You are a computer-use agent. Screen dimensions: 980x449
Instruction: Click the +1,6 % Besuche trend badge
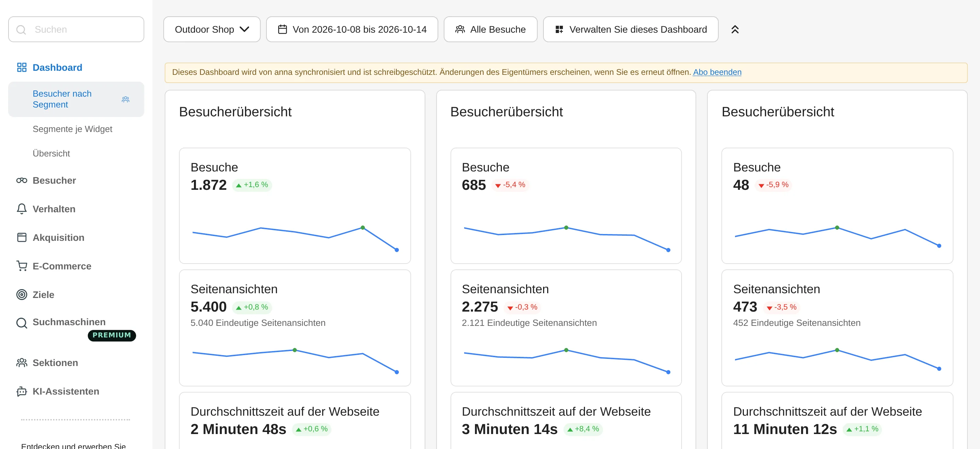tap(252, 185)
